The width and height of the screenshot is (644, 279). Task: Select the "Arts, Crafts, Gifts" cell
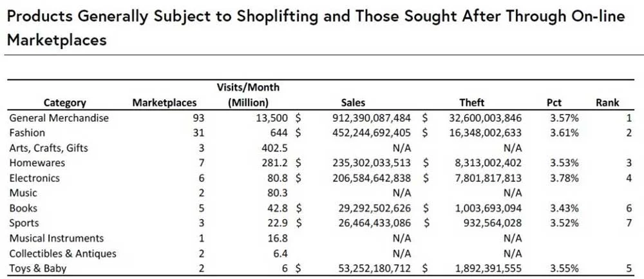coord(48,148)
